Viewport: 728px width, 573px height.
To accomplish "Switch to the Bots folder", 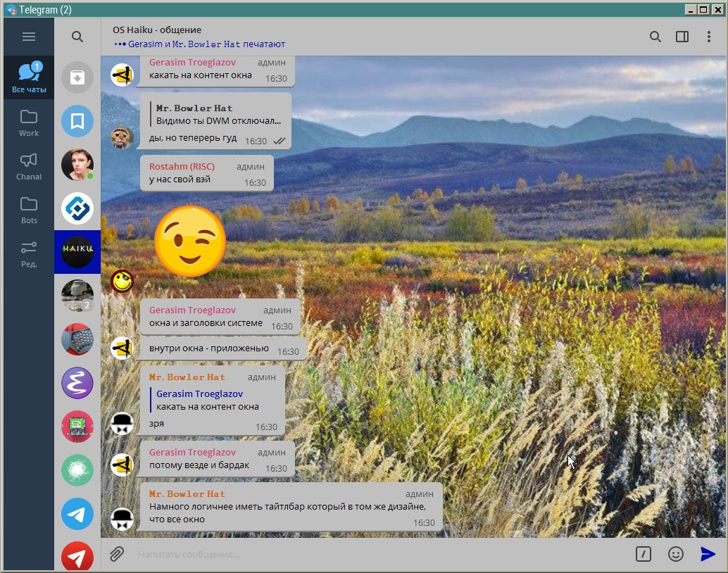I will coord(29,210).
